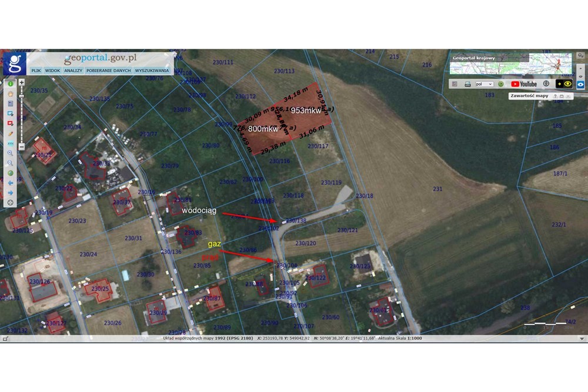Open the POBIERANIE DANYCH menu

click(x=109, y=71)
